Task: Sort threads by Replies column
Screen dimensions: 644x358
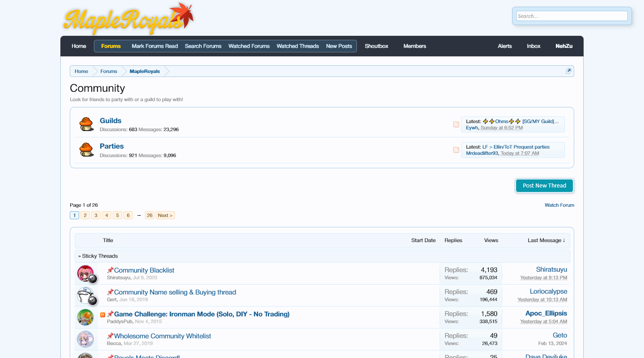Action: [x=453, y=240]
